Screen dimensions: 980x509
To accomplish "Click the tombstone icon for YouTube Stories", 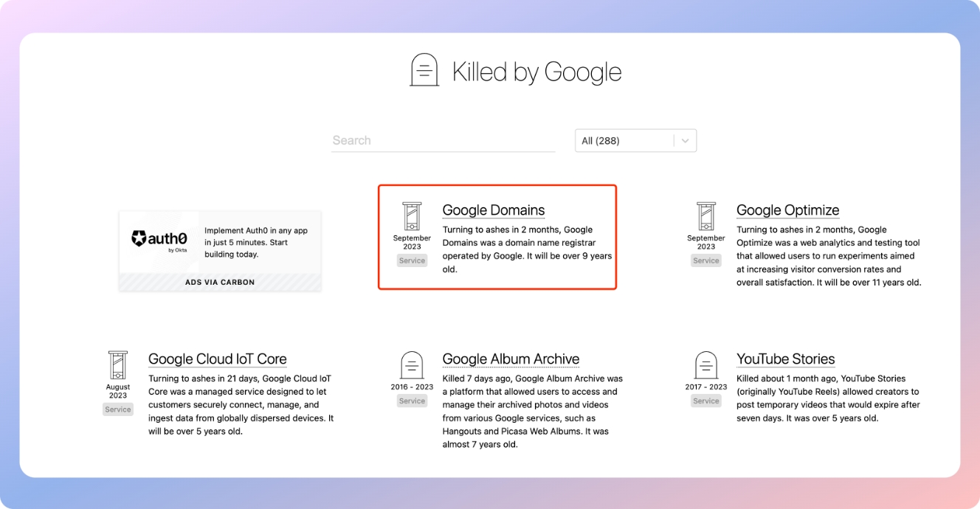I will point(706,365).
